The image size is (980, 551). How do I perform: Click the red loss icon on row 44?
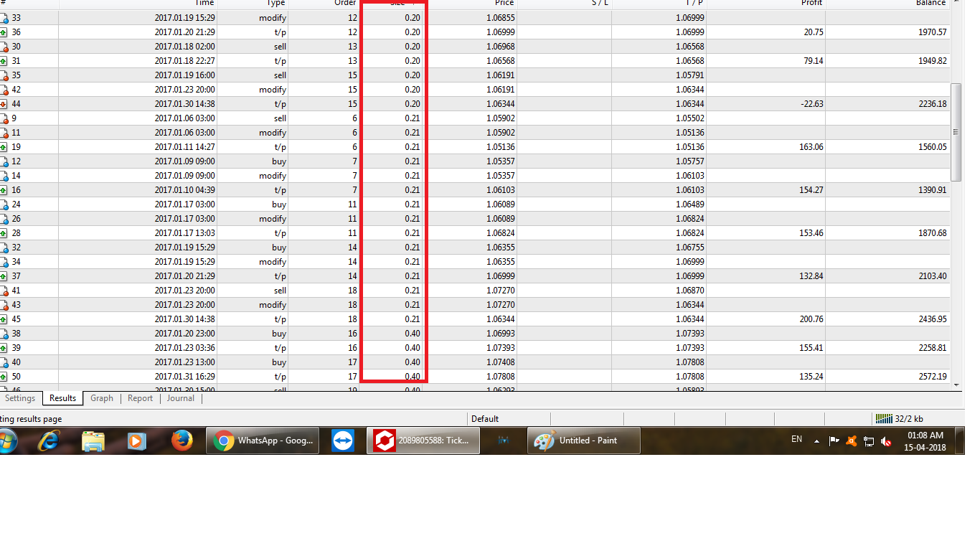[4, 104]
